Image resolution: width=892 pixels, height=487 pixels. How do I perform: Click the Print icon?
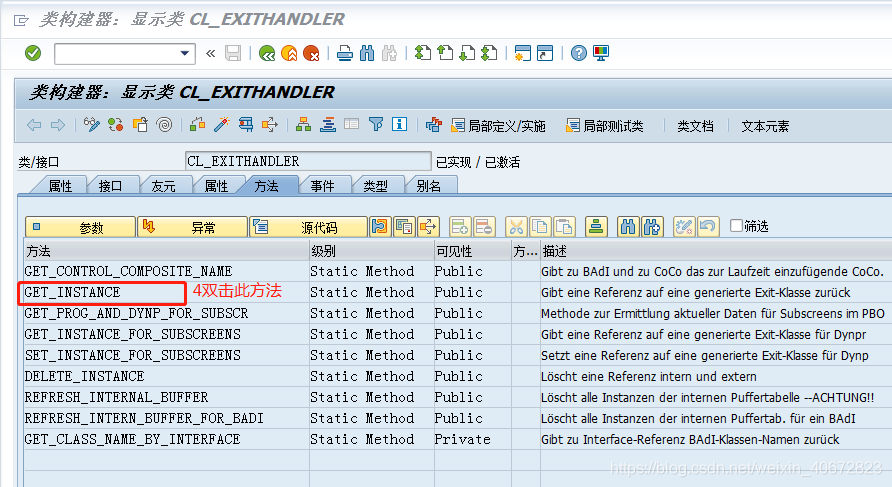(345, 53)
